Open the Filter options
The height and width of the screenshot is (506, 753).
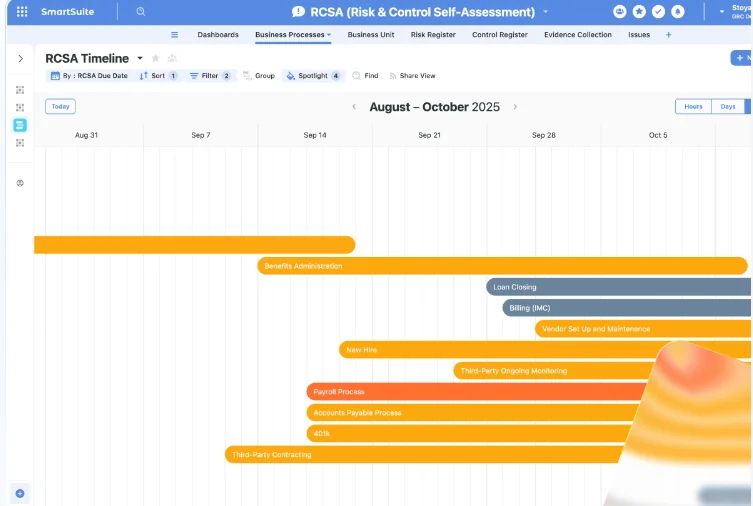pos(210,76)
